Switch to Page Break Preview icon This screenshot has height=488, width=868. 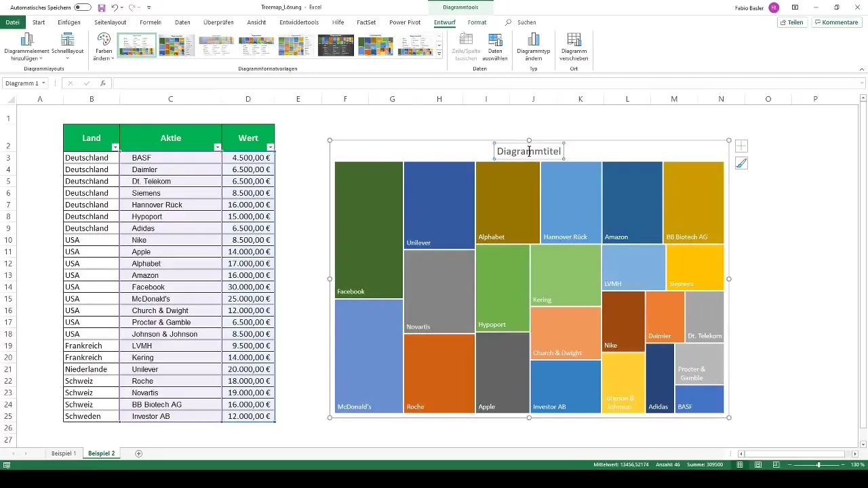(775, 465)
